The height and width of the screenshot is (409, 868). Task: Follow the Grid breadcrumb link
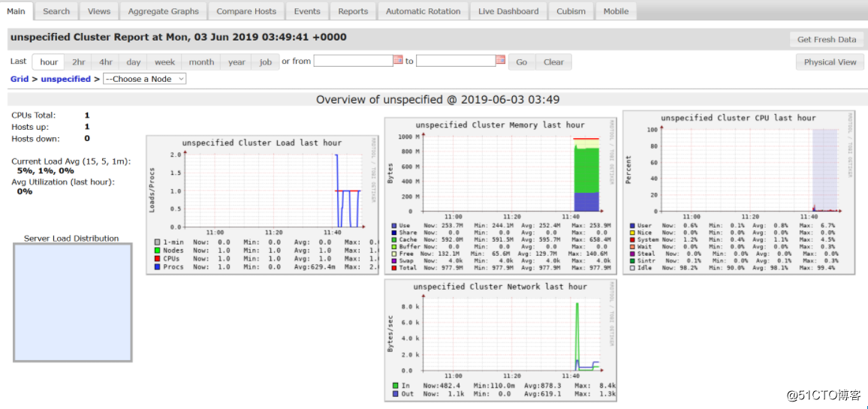coord(20,79)
